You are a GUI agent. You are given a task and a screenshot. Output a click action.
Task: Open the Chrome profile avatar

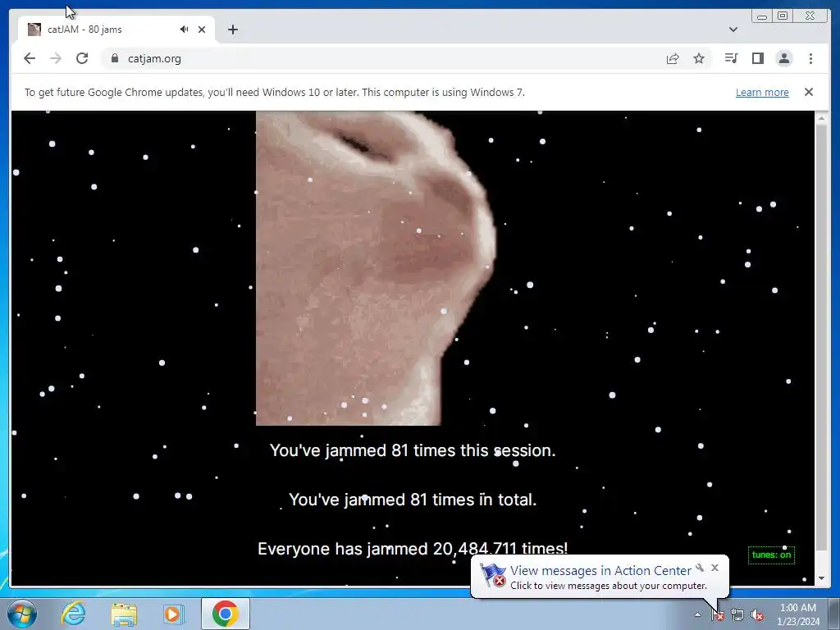coord(783,58)
